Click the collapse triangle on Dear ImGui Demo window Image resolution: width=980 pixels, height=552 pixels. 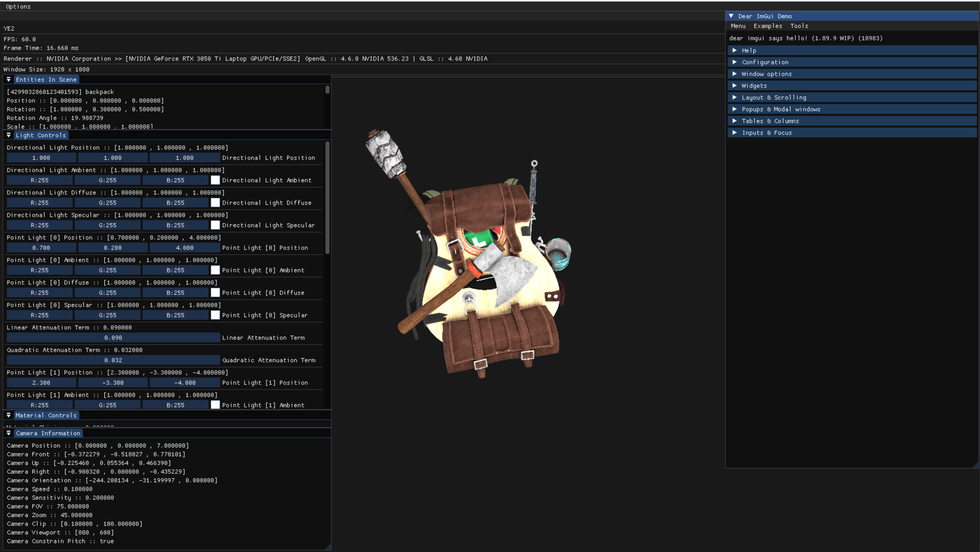click(731, 16)
